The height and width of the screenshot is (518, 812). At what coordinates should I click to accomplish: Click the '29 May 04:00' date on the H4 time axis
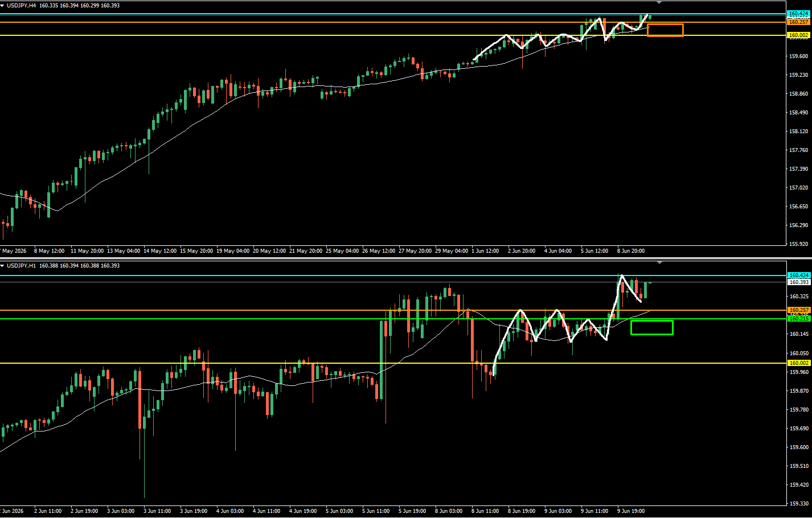tap(452, 251)
